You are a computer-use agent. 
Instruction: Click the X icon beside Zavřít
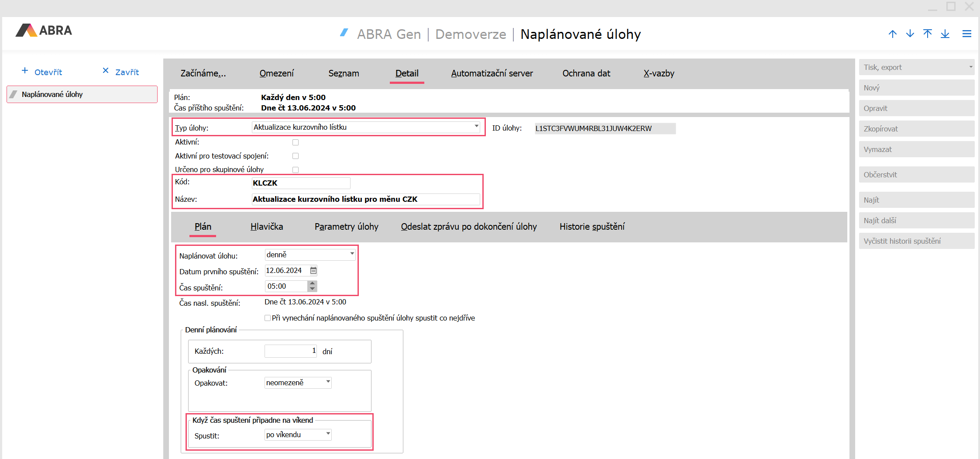pos(105,71)
